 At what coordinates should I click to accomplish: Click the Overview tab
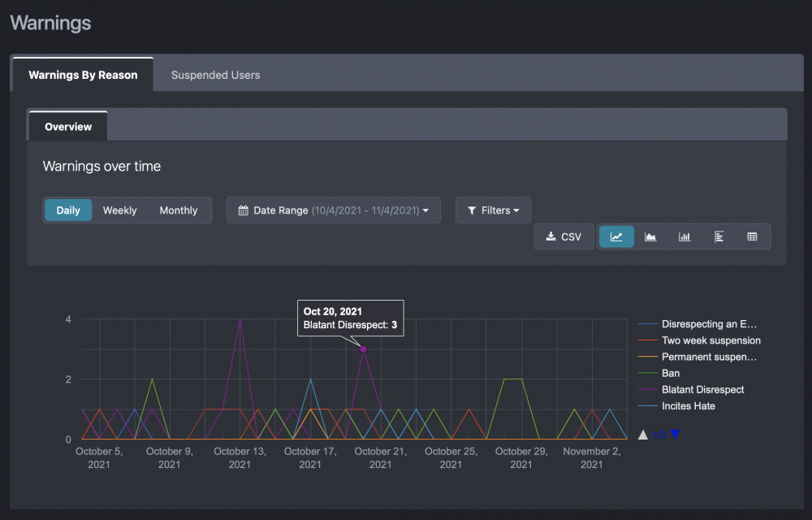pyautogui.click(x=68, y=127)
